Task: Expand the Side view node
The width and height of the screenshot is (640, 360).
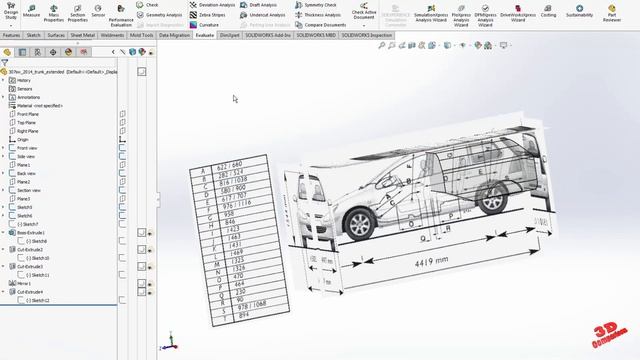Action: pos(3,156)
